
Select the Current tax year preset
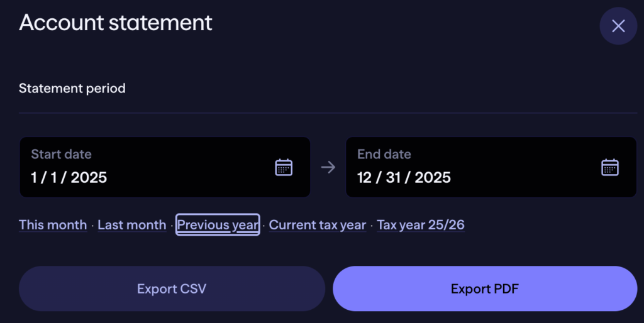(x=318, y=225)
